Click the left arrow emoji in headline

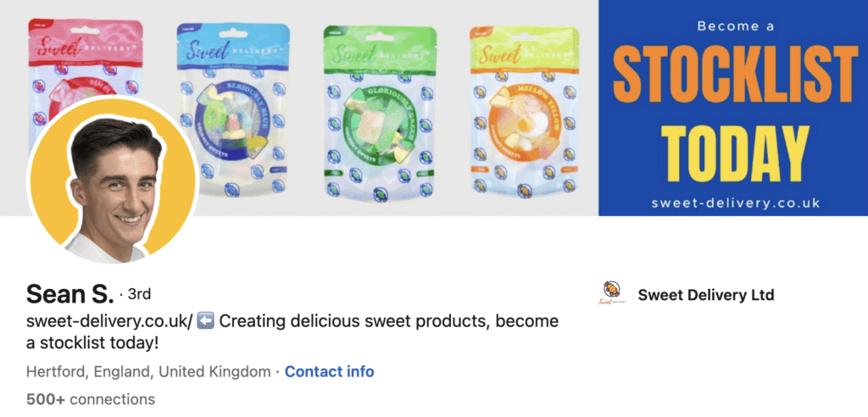205,321
